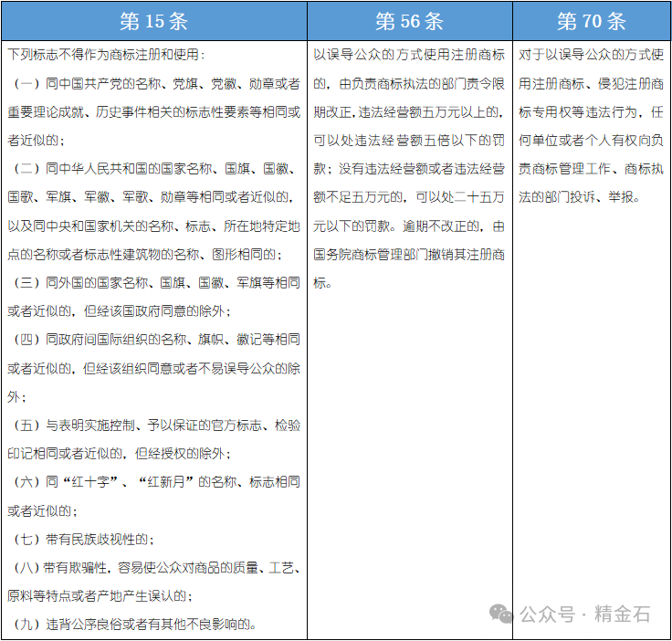The width and height of the screenshot is (672, 641).
Task: Click the line "用注册商标、侵犯注册商"
Action: pos(592,84)
